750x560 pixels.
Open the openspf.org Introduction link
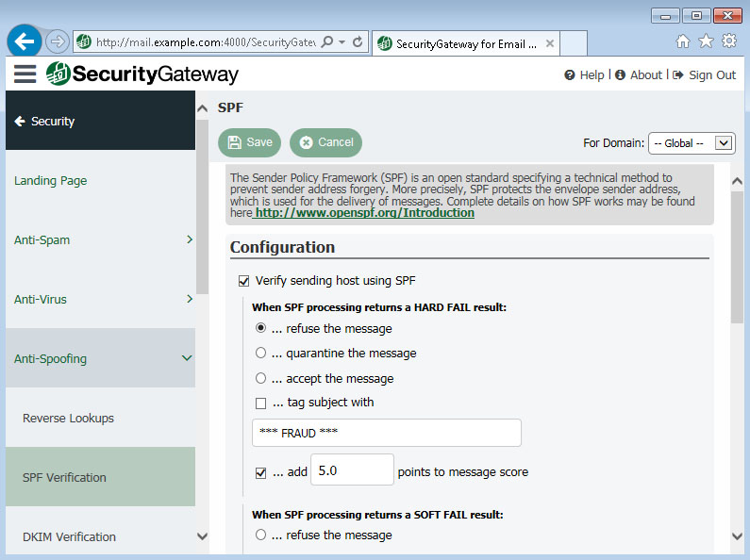pyautogui.click(x=364, y=213)
